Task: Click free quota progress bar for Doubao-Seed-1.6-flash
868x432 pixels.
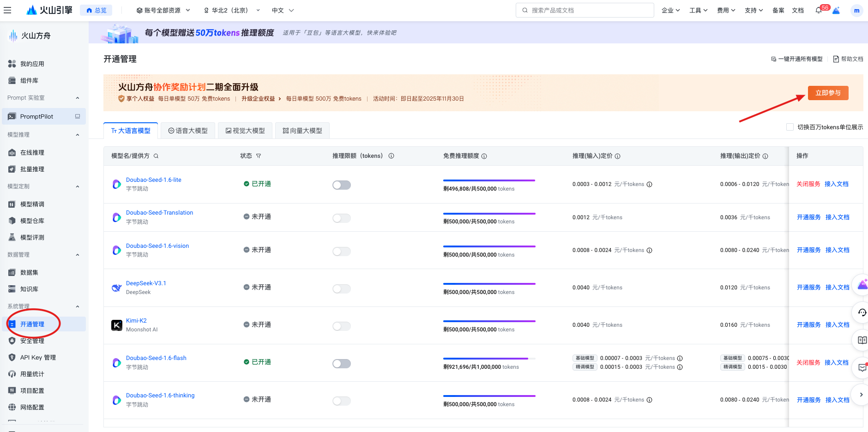Action: click(489, 358)
